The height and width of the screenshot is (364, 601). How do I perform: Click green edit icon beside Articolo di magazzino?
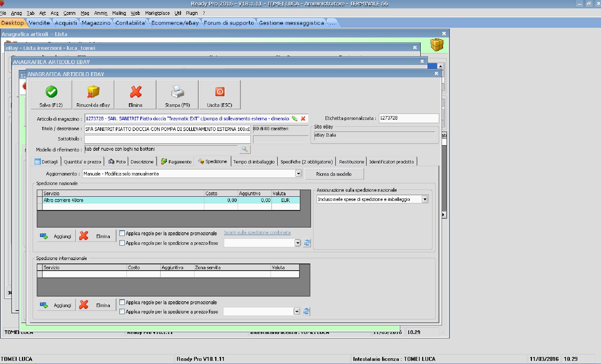coord(295,119)
